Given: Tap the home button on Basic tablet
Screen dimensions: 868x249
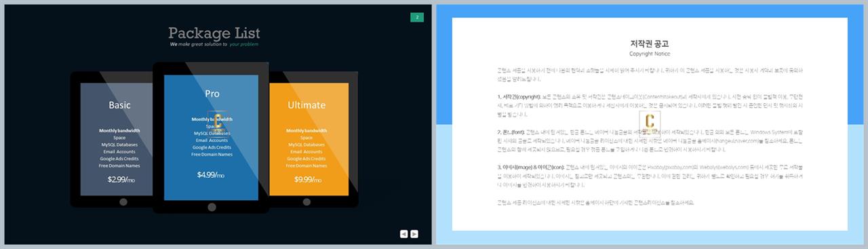Looking at the screenshot, I should [123, 202].
